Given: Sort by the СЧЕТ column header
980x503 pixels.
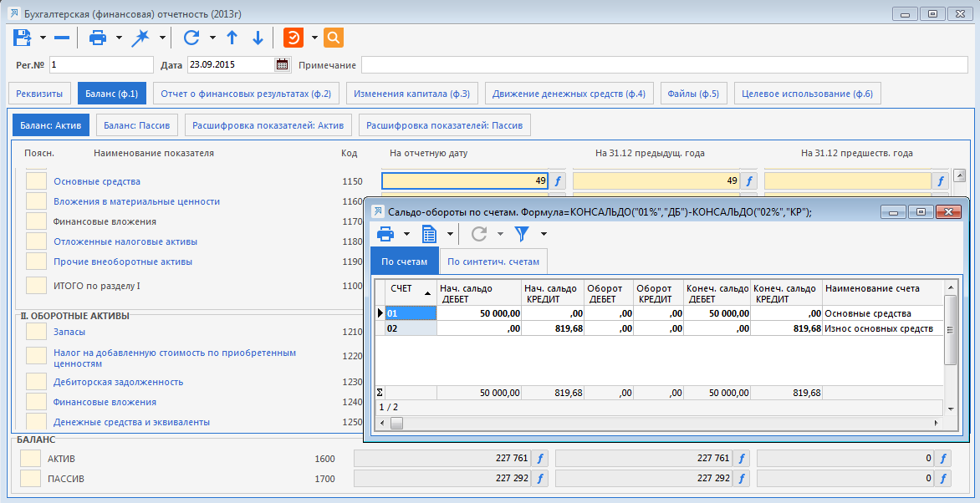Looking at the screenshot, I should pyautogui.click(x=411, y=292).
